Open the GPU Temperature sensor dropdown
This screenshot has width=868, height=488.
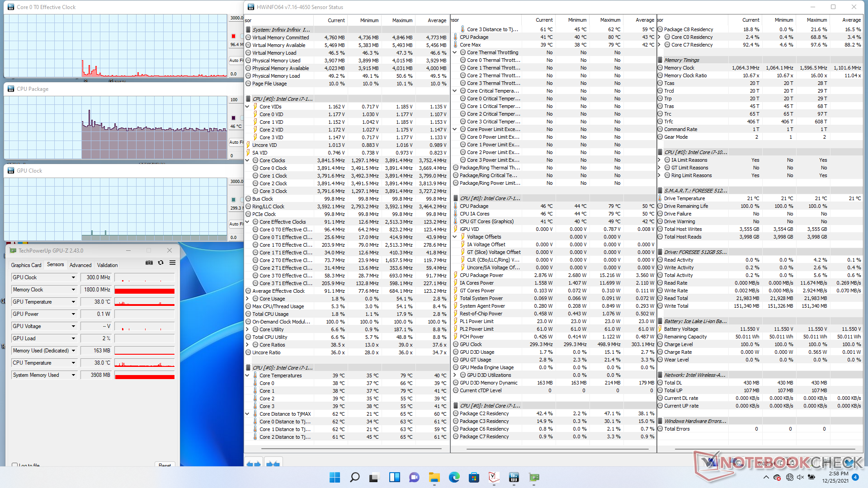tap(73, 302)
